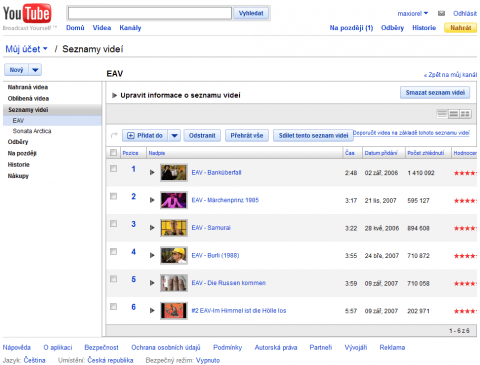Image resolution: width=480 pixels, height=365 pixels.
Task: Open the Die Russen kommen thumbnail
Action: point(174,283)
